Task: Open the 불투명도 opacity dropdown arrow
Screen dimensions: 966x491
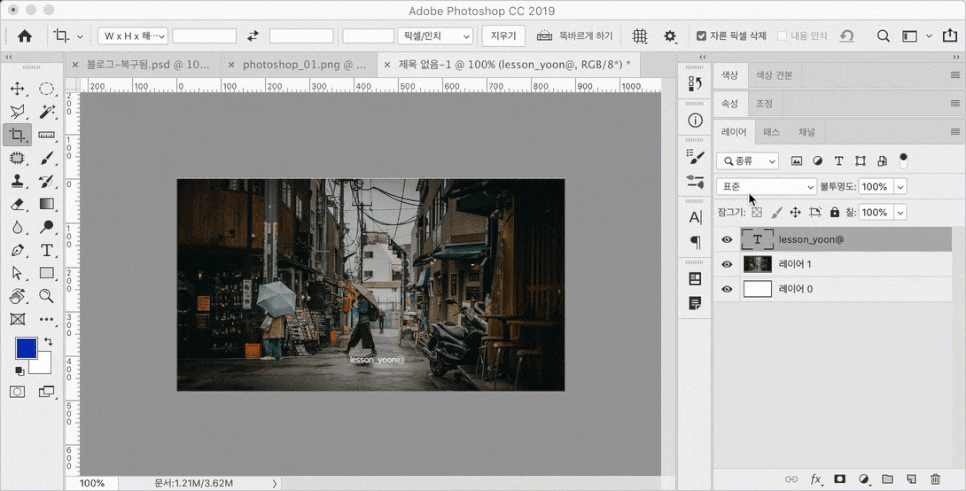Action: coord(900,187)
